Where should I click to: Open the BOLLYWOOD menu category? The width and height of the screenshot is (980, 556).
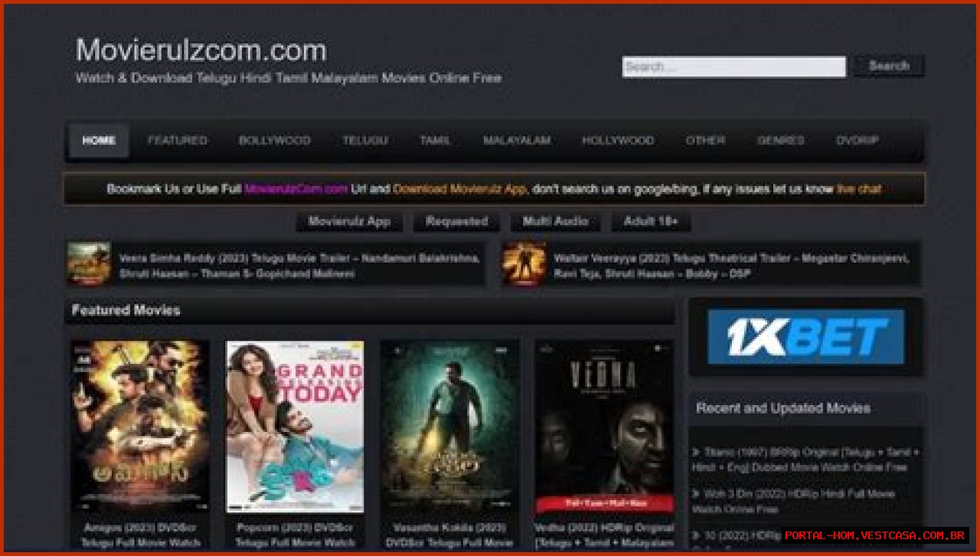pyautogui.click(x=274, y=141)
